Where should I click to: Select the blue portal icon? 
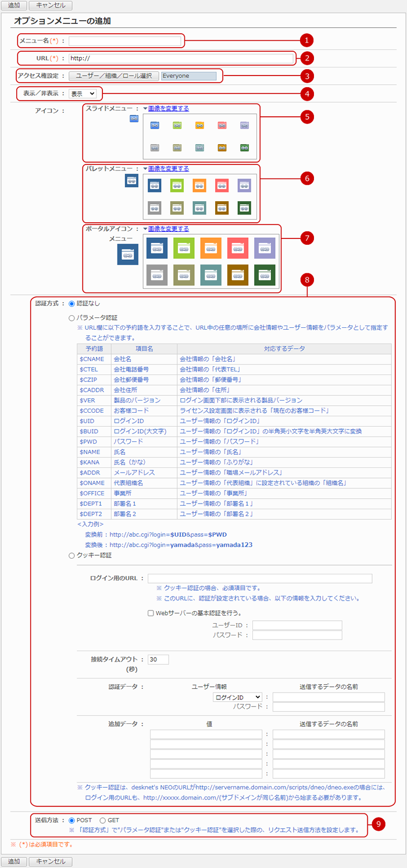click(x=157, y=248)
